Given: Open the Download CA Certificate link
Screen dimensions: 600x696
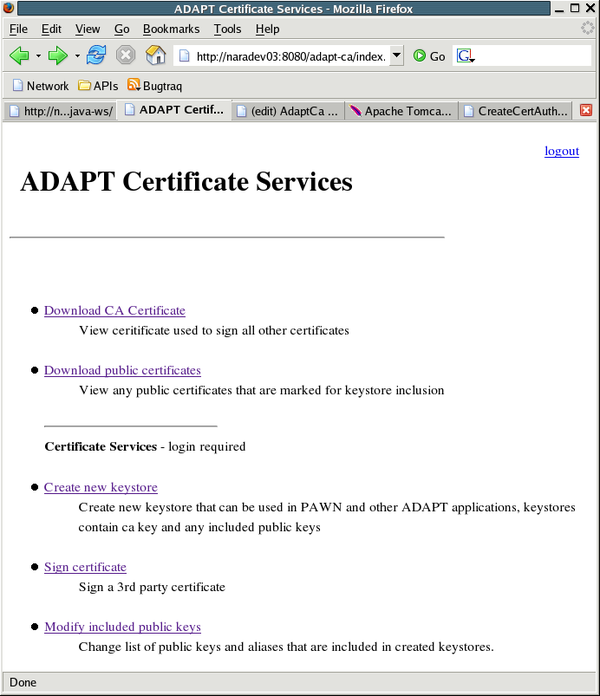Looking at the screenshot, I should (x=114, y=311).
